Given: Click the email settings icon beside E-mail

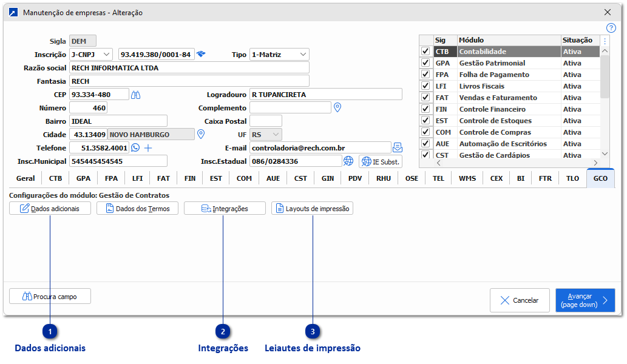Looking at the screenshot, I should 398,147.
